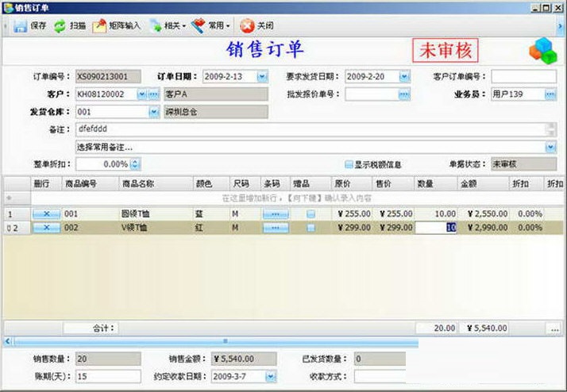Click the warehouse name field 深圳总仓
Viewport: 567px width, 392px height.
point(216,113)
